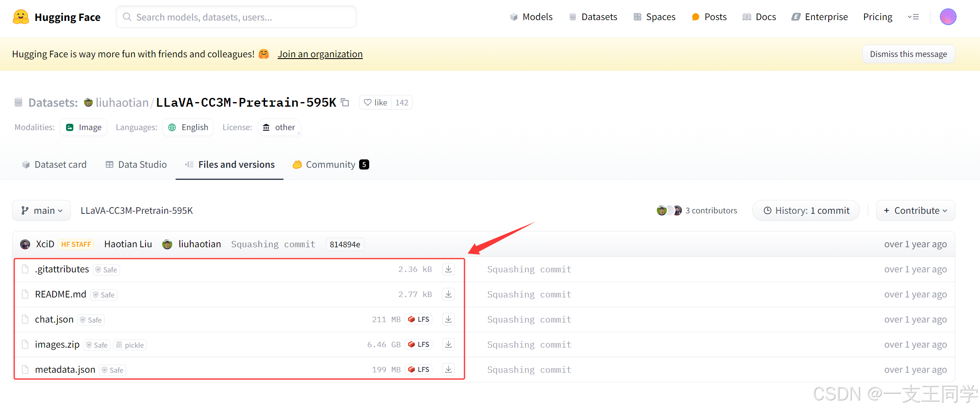Open the chat.json file
980x410 pixels.
click(54, 319)
